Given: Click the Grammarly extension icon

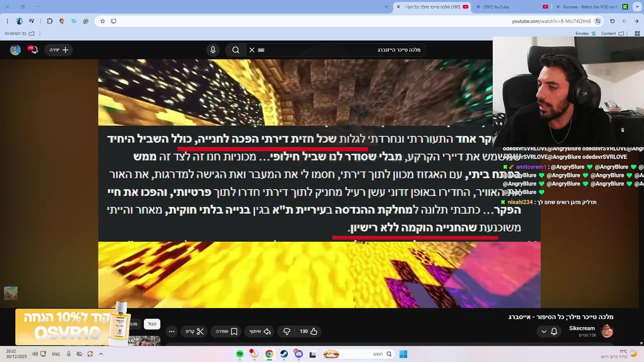Looking at the screenshot, I should click(x=86, y=21).
